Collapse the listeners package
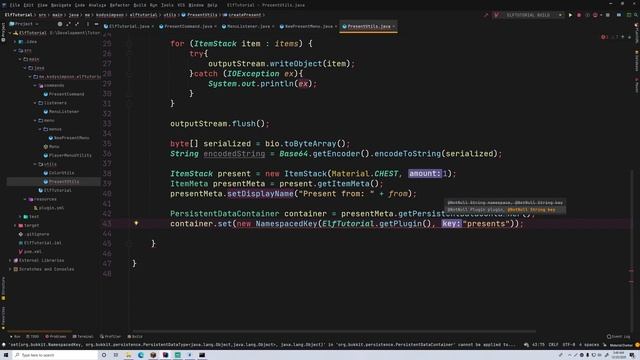The height and width of the screenshot is (360, 640). (35, 103)
